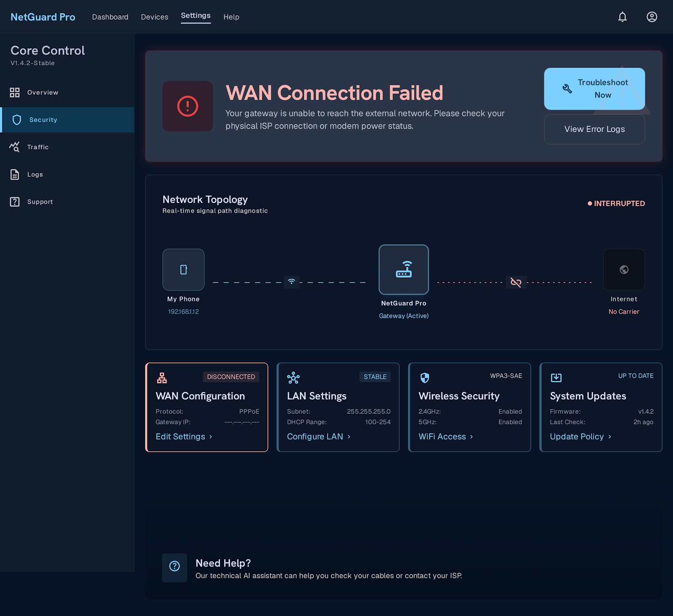This screenshot has width=673, height=616.
Task: Select the My Phone device node
Action: [183, 270]
